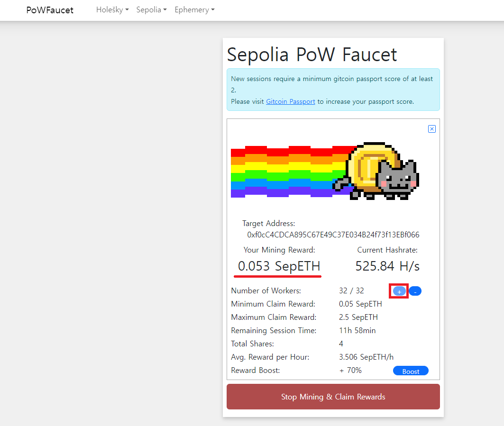Click the Sepolia PoW Faucet heading
The width and height of the screenshot is (504, 426).
point(312,54)
